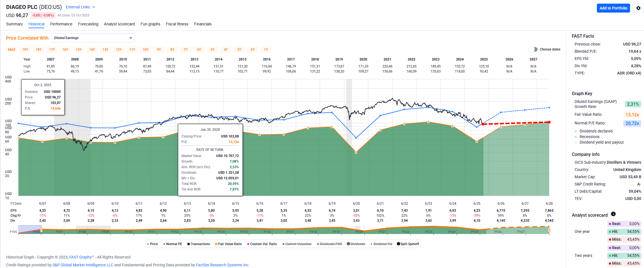The width and height of the screenshot is (644, 268).
Task: Click the Transactions legend square icon
Action: coord(188,244)
